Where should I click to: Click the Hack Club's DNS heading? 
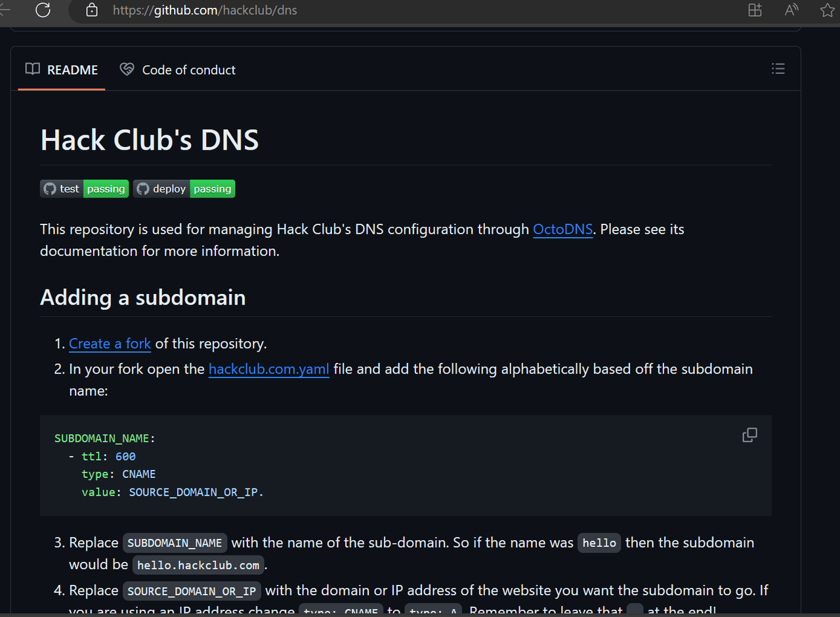pyautogui.click(x=150, y=140)
